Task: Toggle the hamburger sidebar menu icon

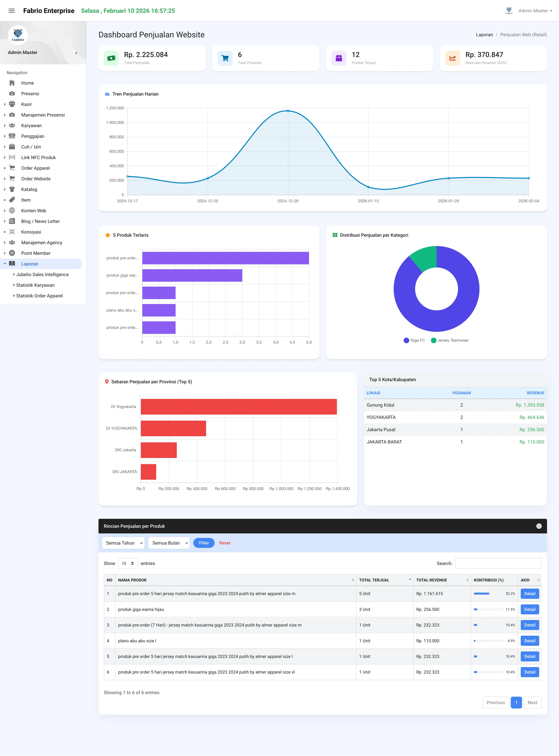Action: tap(11, 11)
